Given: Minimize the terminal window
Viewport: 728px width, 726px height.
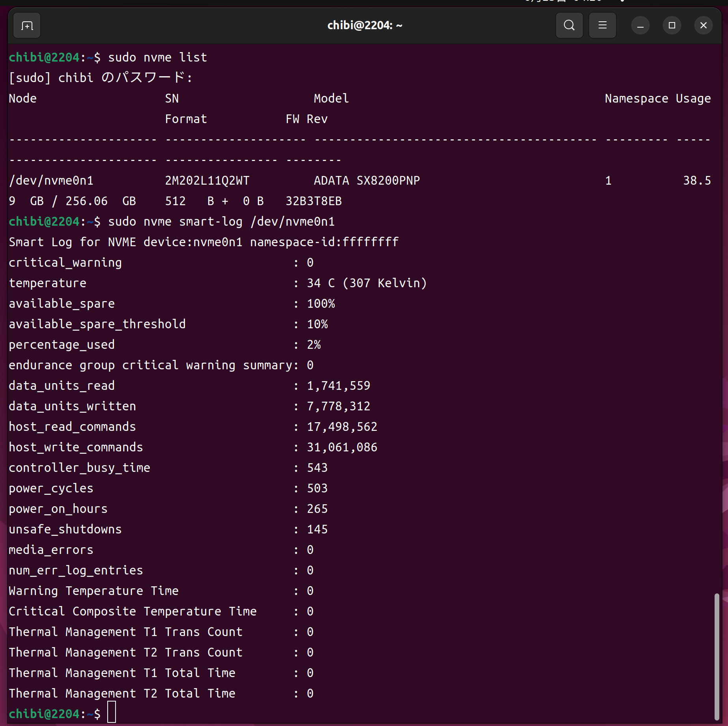Looking at the screenshot, I should point(640,26).
